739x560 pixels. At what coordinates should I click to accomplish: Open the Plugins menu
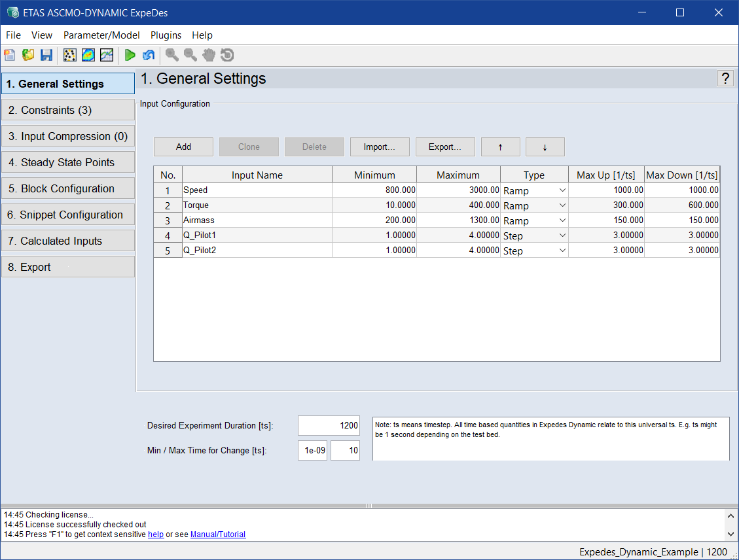click(166, 35)
